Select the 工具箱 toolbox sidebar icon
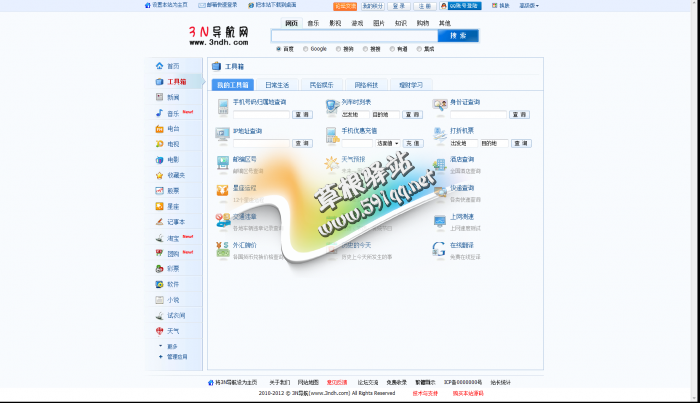The width and height of the screenshot is (700, 403). pyautogui.click(x=159, y=82)
